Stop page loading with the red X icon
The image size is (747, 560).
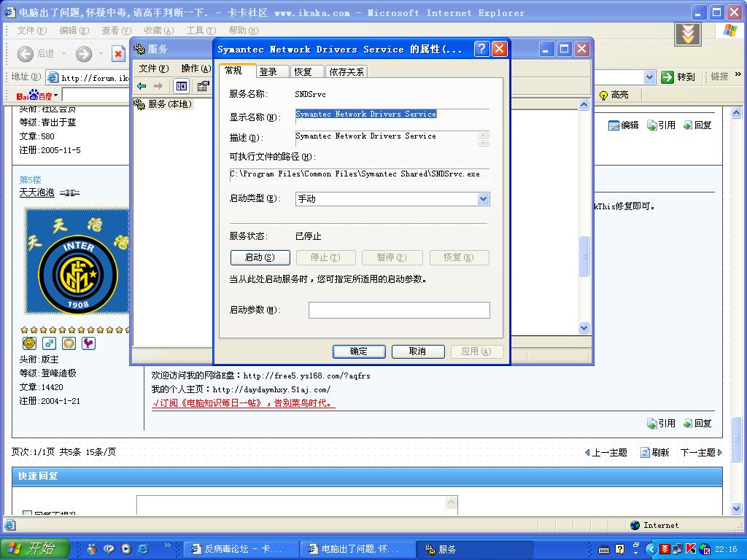(118, 54)
